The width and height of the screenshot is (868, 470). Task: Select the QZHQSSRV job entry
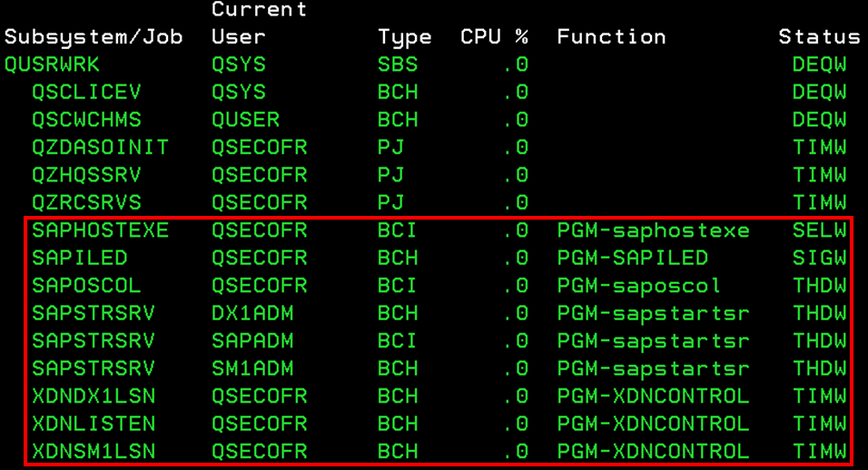click(x=86, y=175)
